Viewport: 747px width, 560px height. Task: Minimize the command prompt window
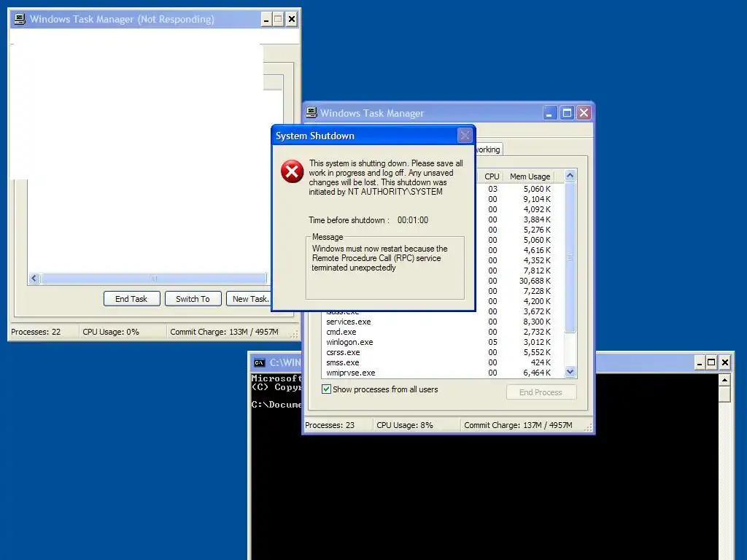click(699, 363)
